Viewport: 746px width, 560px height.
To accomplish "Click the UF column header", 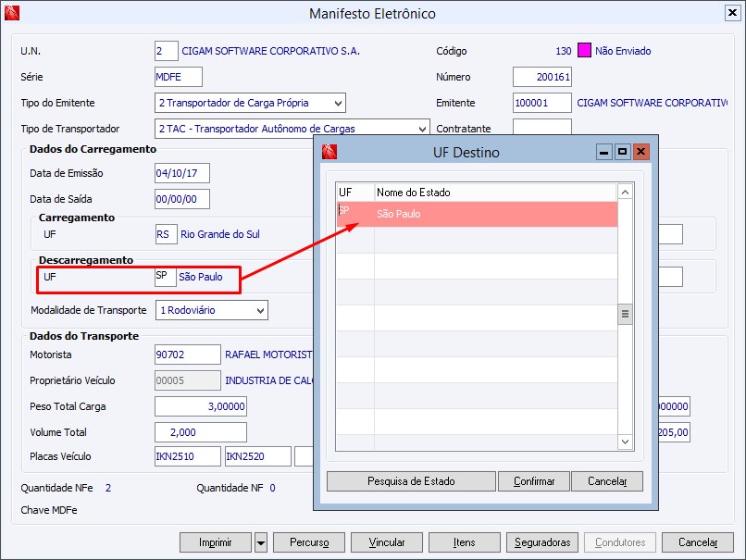I will [x=355, y=193].
